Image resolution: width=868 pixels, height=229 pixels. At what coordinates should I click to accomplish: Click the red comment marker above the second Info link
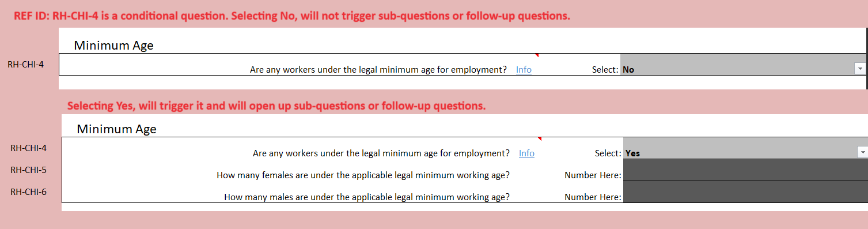click(x=540, y=139)
